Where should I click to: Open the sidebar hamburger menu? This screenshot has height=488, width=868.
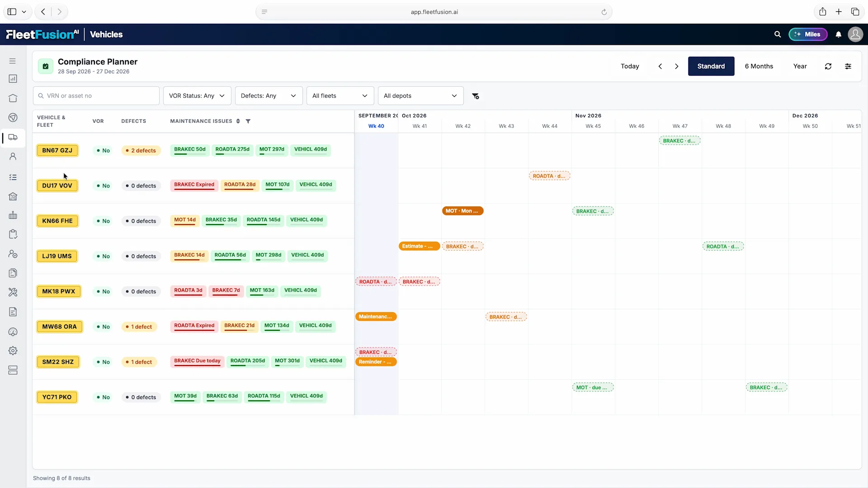click(x=13, y=61)
